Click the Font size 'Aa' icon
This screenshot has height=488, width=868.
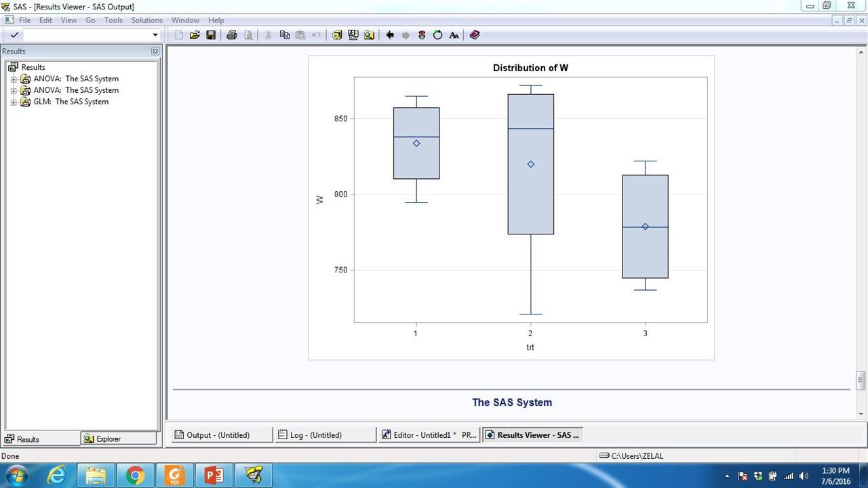coord(454,35)
